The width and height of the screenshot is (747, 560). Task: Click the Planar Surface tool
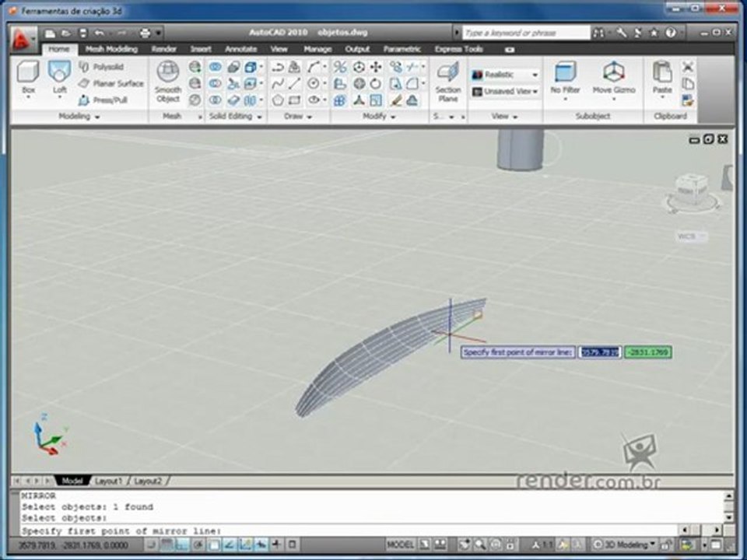coord(111,84)
